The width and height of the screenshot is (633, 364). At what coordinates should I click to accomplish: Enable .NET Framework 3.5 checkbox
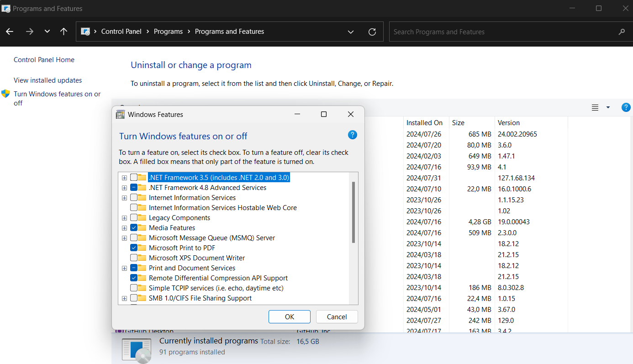click(134, 177)
